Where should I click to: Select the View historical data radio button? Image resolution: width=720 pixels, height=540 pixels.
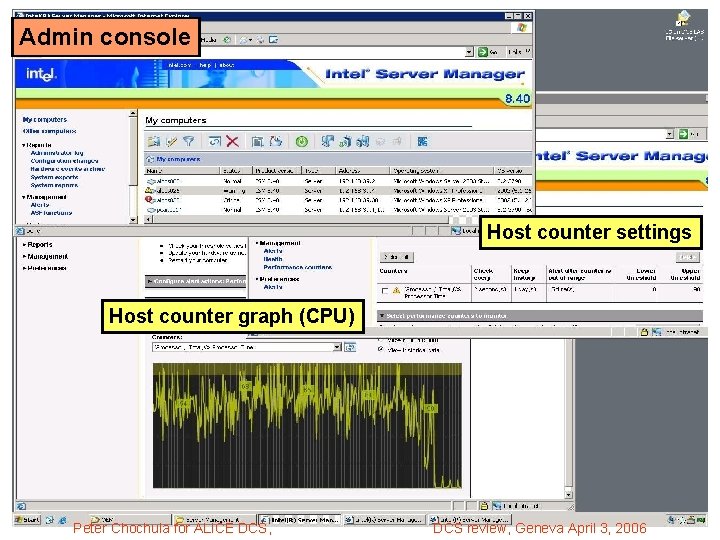tap(380, 349)
